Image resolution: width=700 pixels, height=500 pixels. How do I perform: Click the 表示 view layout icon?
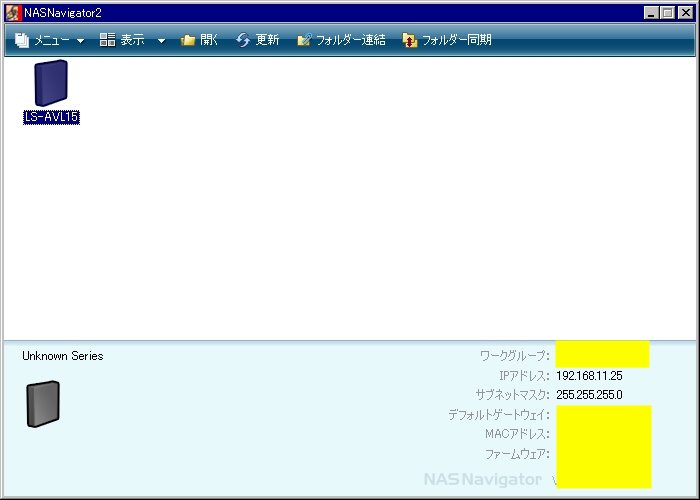point(107,40)
